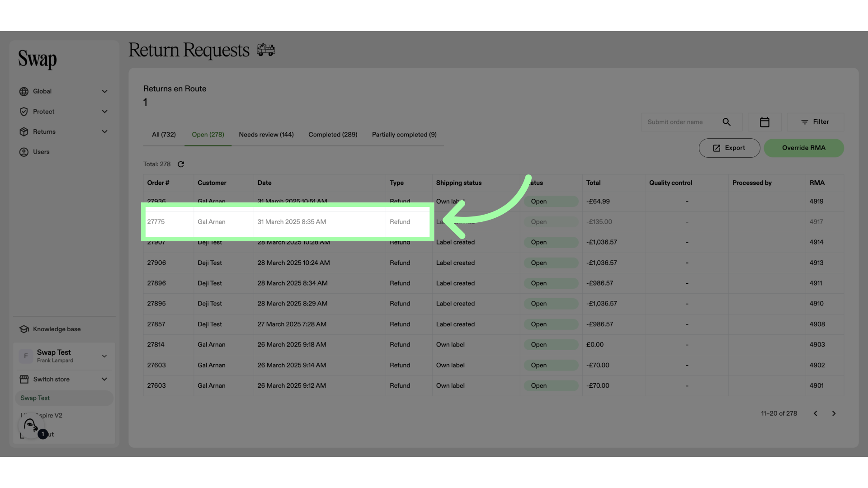Click Open status badge for RMA 4919
The image size is (868, 488).
click(x=551, y=202)
